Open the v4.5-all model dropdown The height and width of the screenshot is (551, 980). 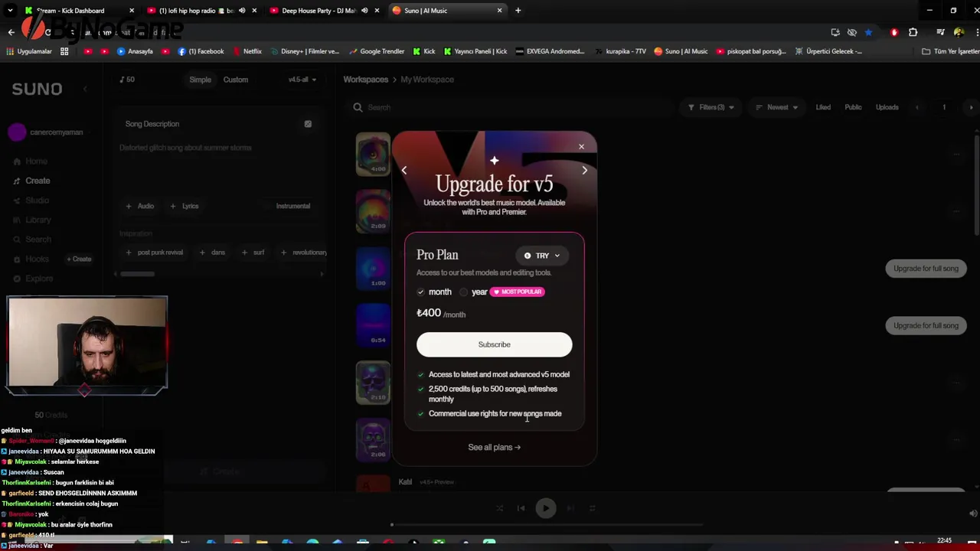coord(302,80)
